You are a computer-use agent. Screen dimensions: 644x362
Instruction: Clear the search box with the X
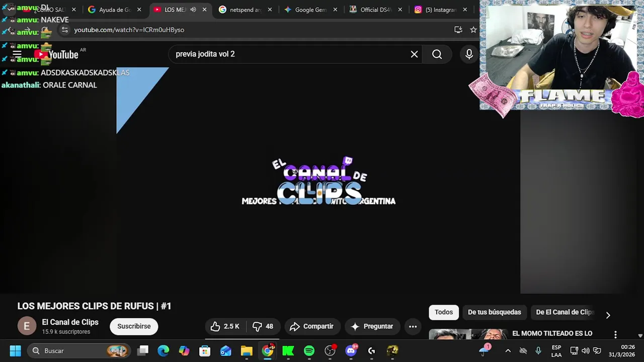[x=414, y=54]
